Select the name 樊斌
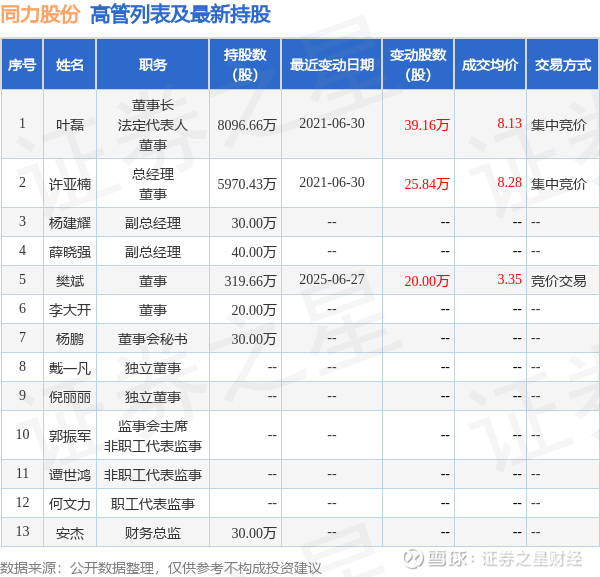 click(70, 281)
